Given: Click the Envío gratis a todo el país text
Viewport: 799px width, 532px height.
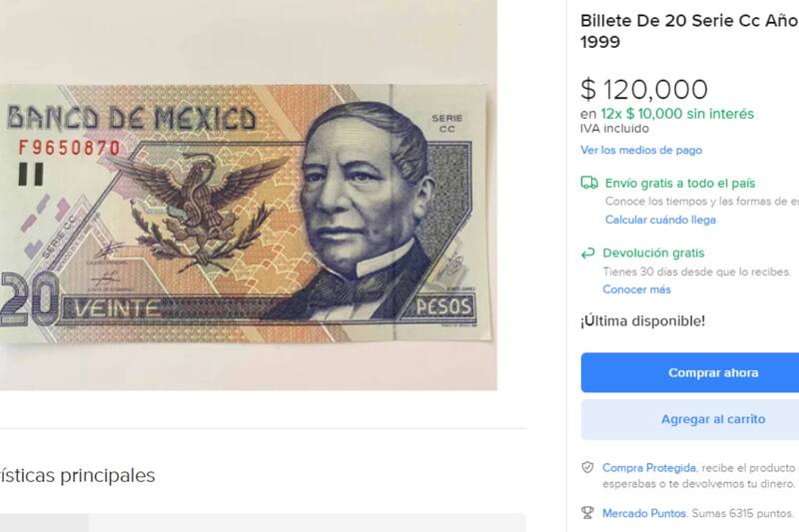Looking at the screenshot, I should [680, 184].
